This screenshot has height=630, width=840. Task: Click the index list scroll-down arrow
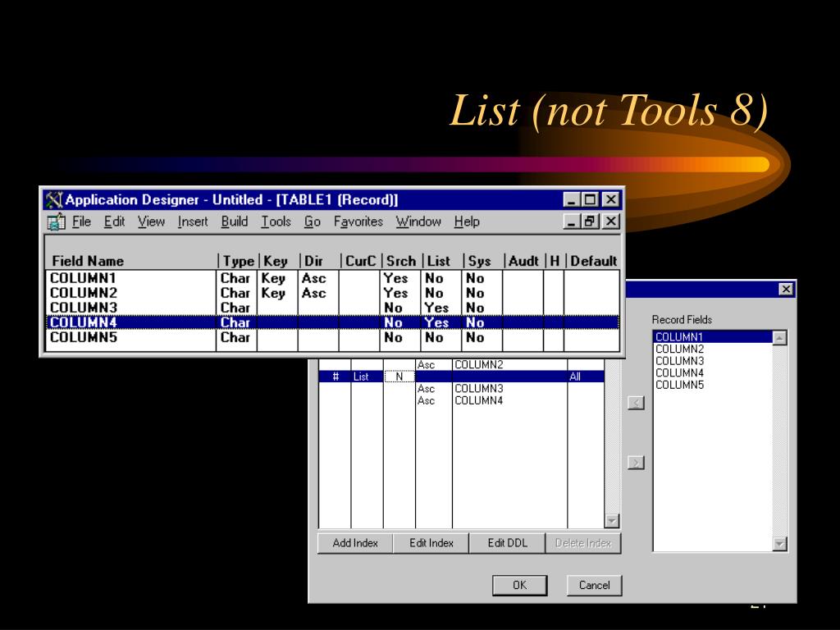click(612, 520)
